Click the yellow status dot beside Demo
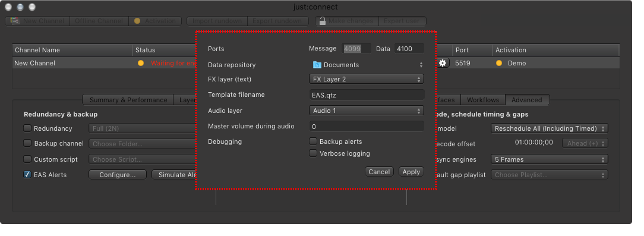 [x=499, y=64]
